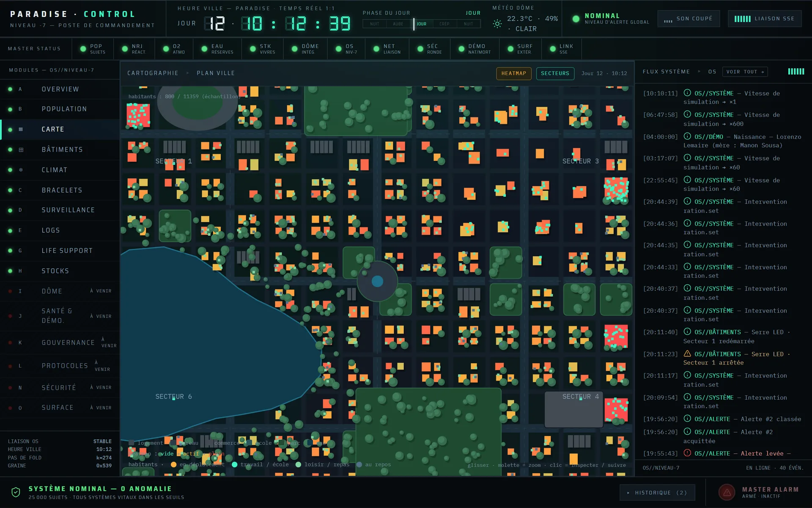Click the SECTEUR 4 label on the map

tap(580, 397)
